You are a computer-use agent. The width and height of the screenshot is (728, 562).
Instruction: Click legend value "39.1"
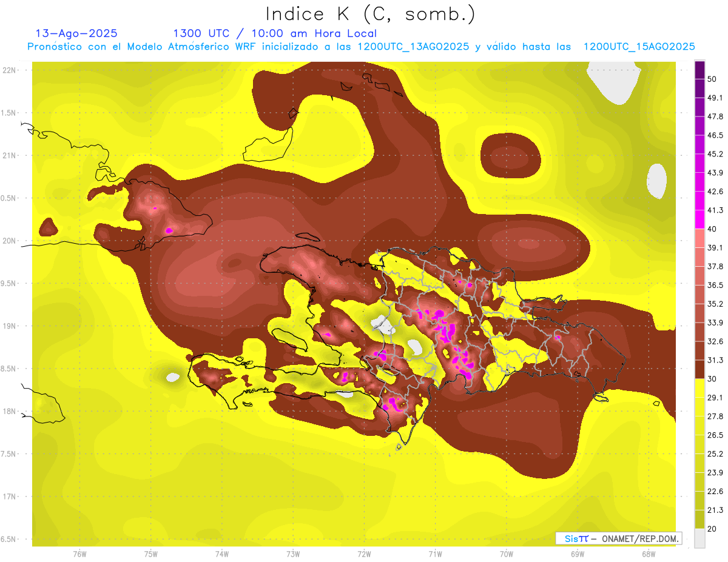[715, 247]
